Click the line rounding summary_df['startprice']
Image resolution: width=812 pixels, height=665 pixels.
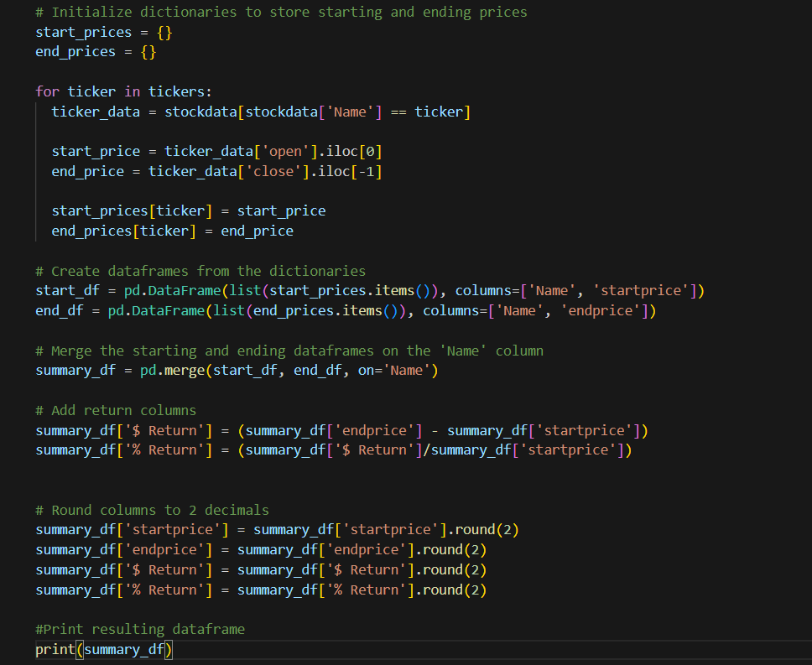click(x=278, y=530)
